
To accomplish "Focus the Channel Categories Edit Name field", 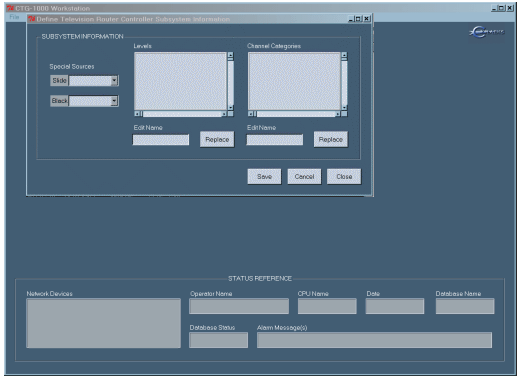I will tap(275, 140).
